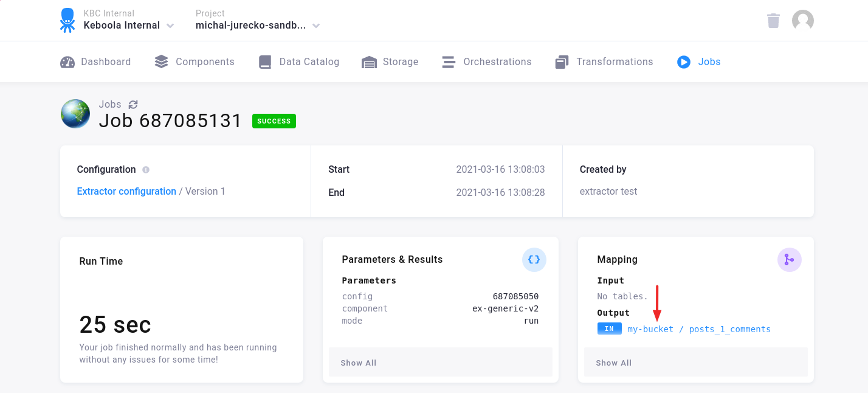
Task: Open the my-bucket / posts_1_comments table link
Action: coord(699,329)
